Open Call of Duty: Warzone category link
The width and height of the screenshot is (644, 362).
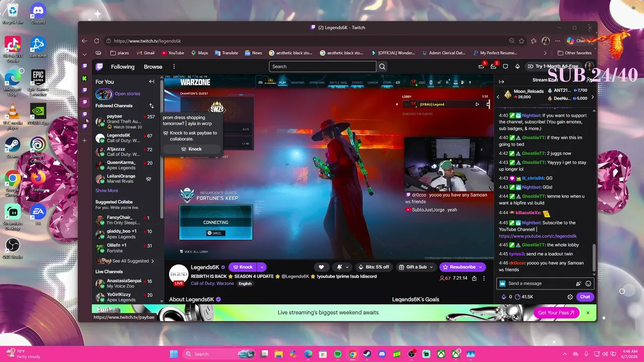[212, 284]
